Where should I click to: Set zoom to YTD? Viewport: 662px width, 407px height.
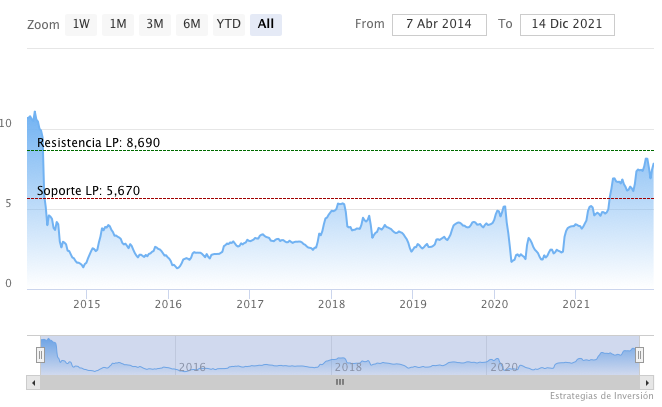(x=229, y=24)
